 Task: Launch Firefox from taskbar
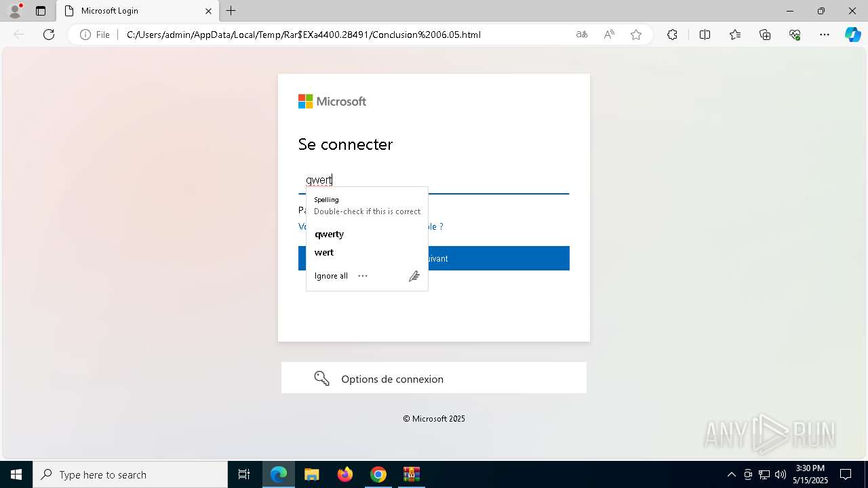tap(345, 474)
